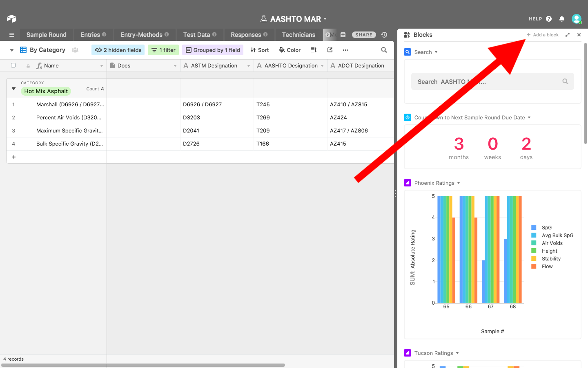Screen dimensions: 588x368
Task: Click the Entry-Methods tab info icon
Action: coord(167,35)
